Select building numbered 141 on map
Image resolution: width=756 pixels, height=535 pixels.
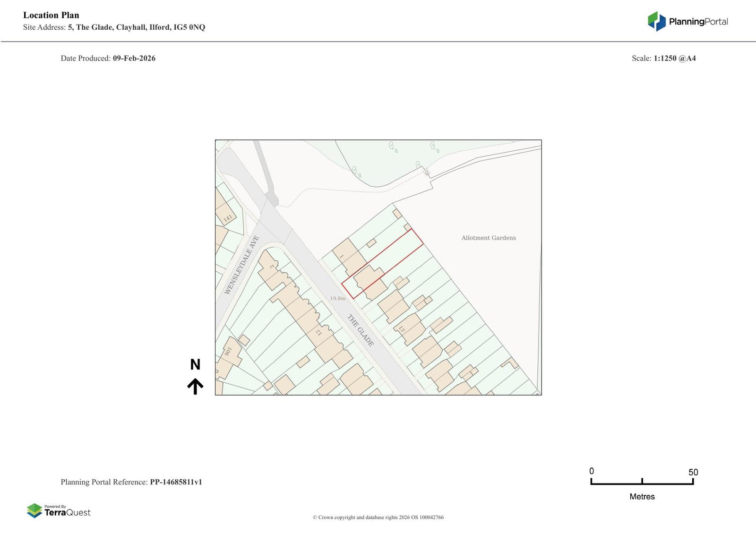(227, 217)
